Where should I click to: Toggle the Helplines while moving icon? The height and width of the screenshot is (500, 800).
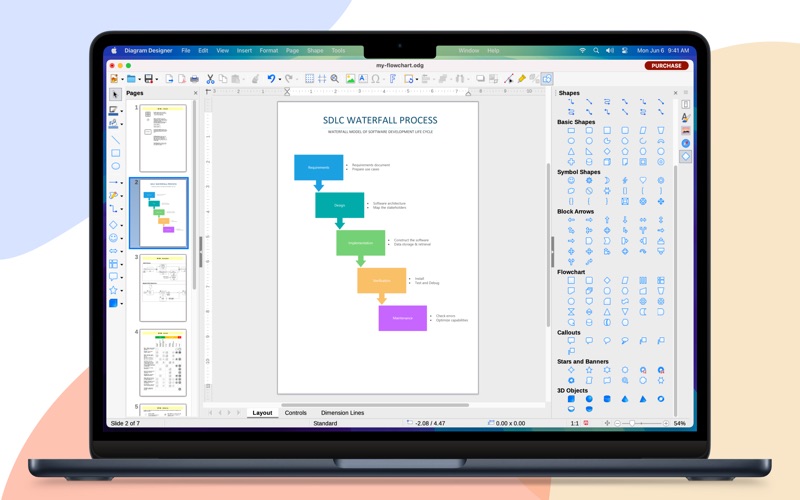tap(322, 79)
